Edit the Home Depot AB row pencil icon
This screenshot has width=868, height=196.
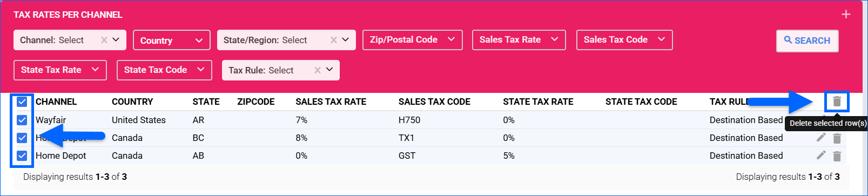(821, 155)
